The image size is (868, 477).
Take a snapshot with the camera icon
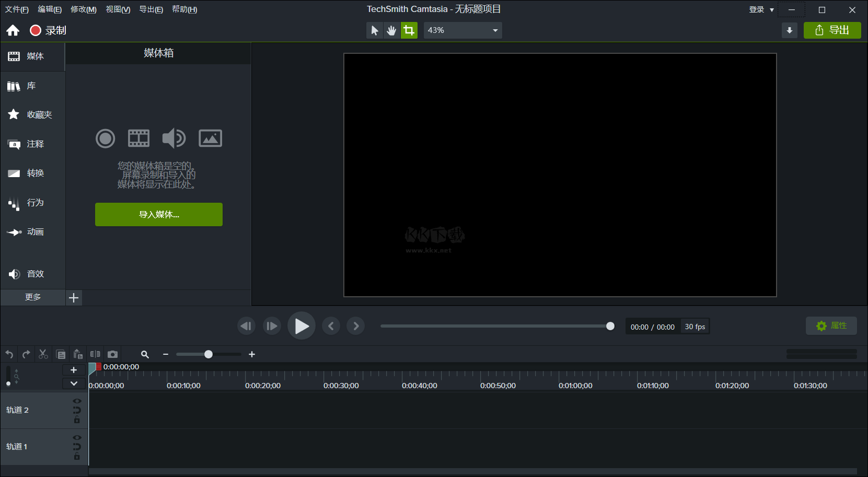click(113, 354)
